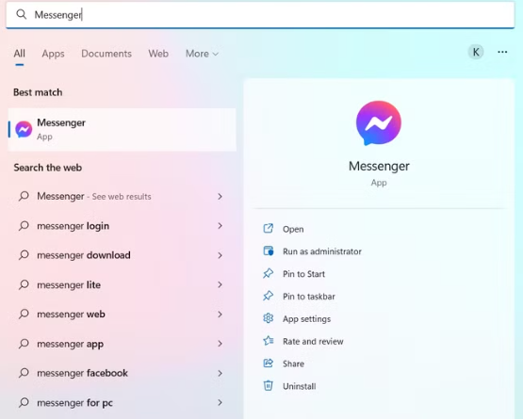Expand arrow beside messenger login

[x=220, y=226]
